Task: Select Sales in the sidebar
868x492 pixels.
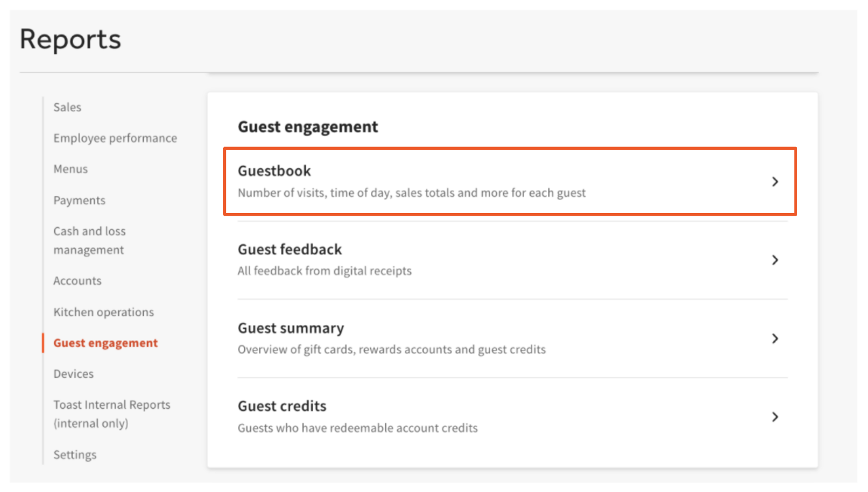Action: (x=67, y=107)
